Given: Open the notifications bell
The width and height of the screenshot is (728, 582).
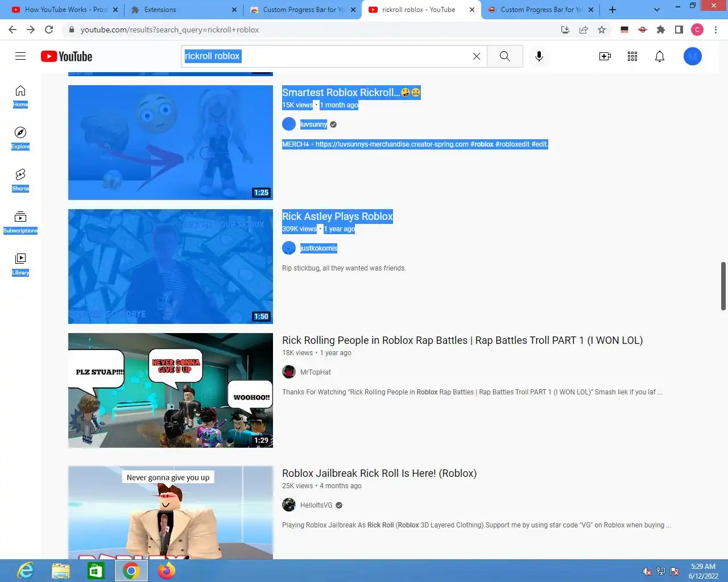Looking at the screenshot, I should (660, 56).
